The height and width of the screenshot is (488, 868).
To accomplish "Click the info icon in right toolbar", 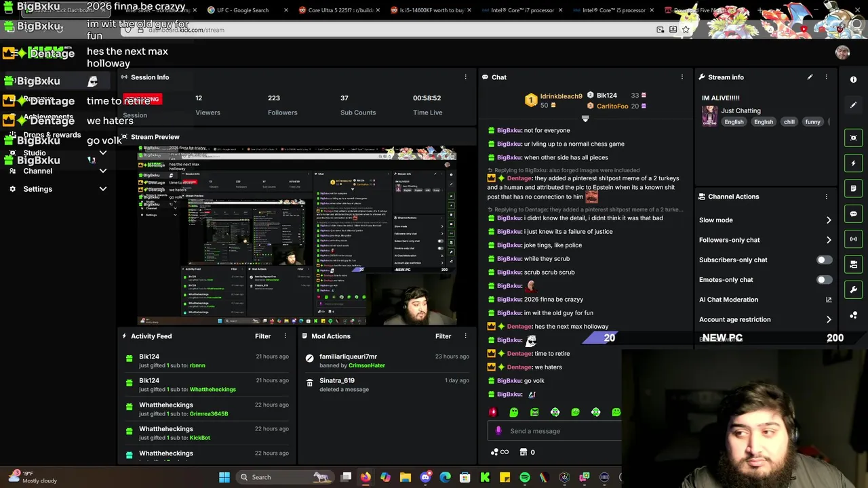I will [853, 79].
